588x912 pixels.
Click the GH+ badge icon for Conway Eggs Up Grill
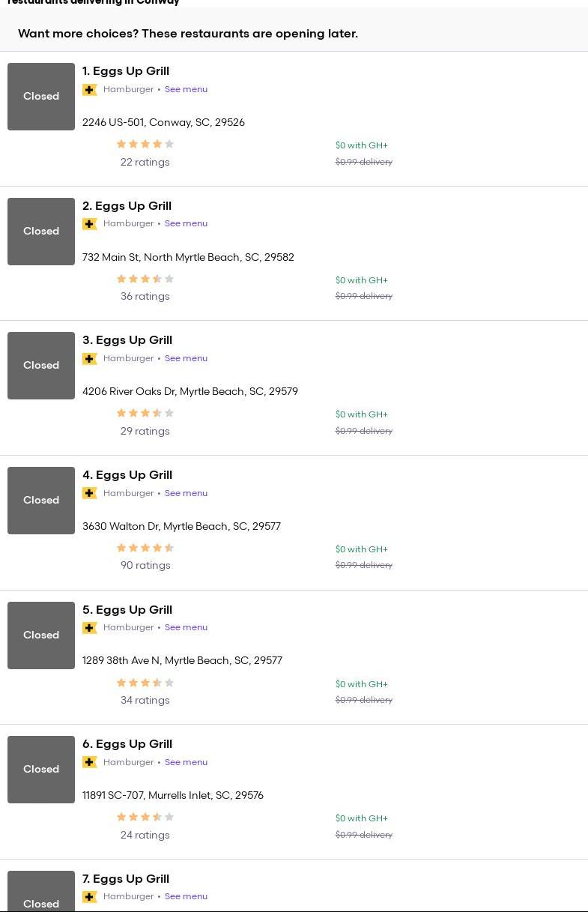point(90,90)
